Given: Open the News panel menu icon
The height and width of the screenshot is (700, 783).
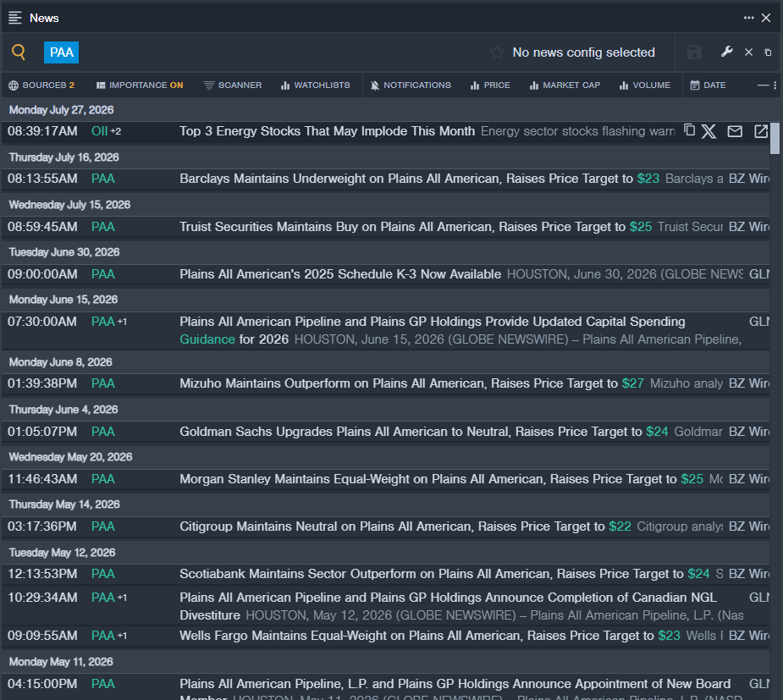Looking at the screenshot, I should click(x=15, y=18).
